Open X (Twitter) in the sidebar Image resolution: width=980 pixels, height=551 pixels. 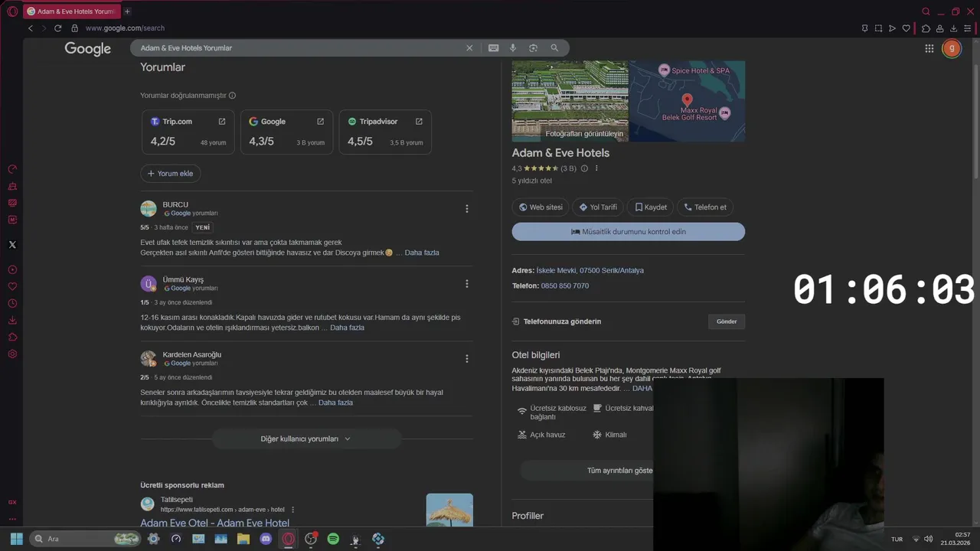click(x=12, y=245)
